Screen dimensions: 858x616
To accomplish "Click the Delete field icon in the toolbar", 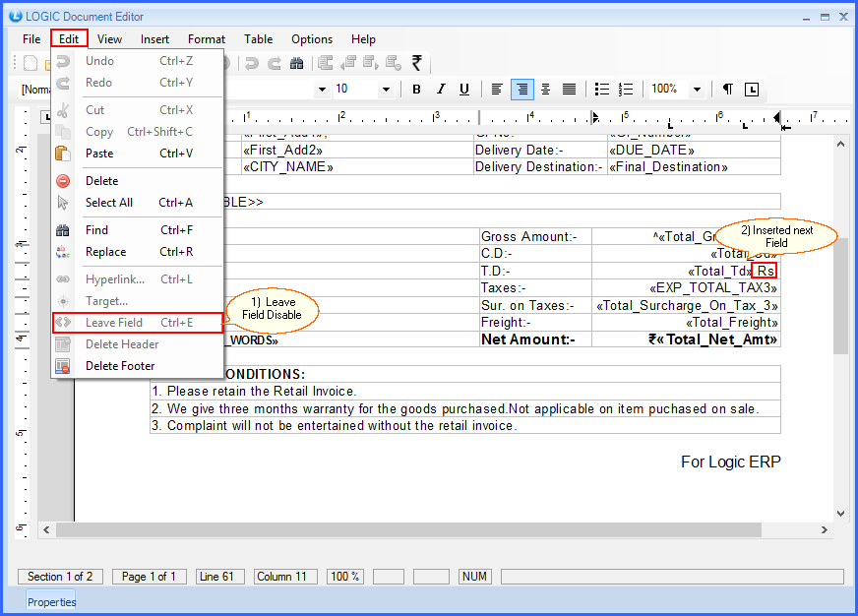I will tap(394, 63).
